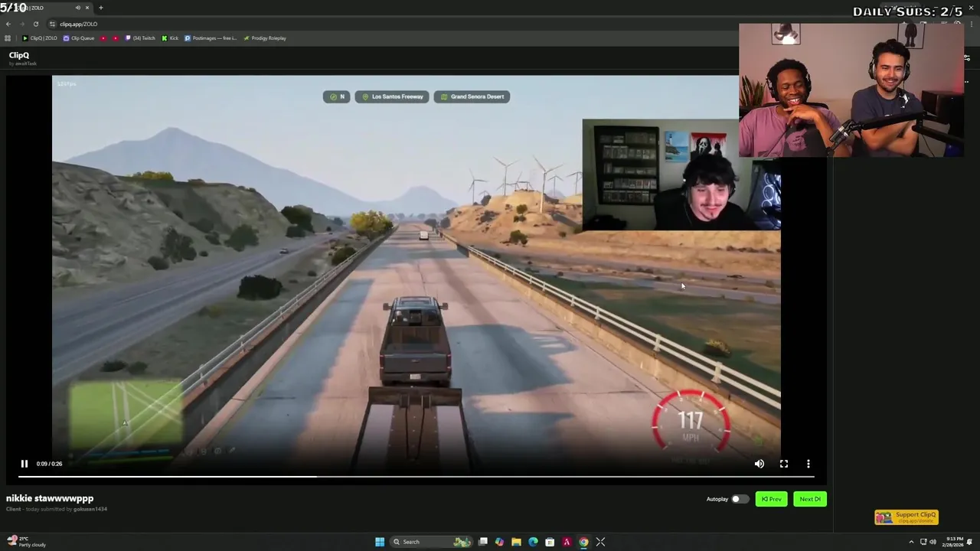Reload the page with refresh icon
The height and width of the screenshot is (551, 980).
coord(35,24)
